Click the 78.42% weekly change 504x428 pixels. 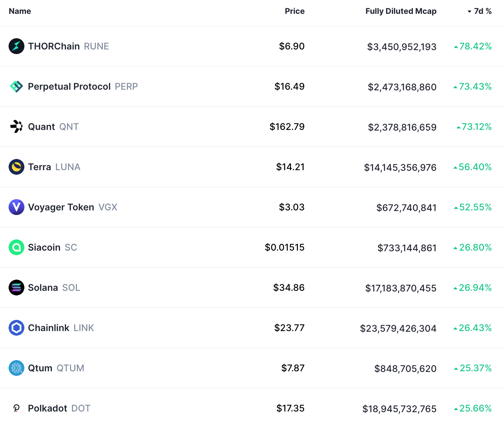click(x=473, y=46)
